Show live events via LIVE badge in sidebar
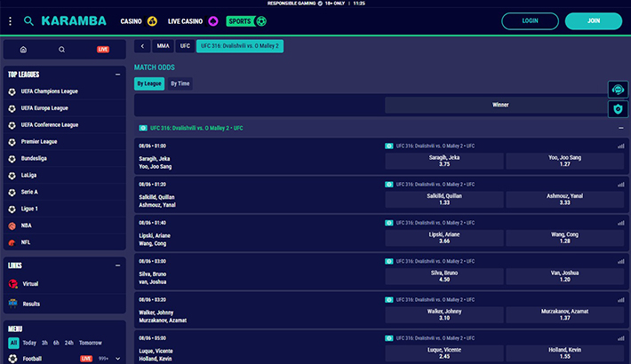The height and width of the screenshot is (364, 631). point(103,50)
